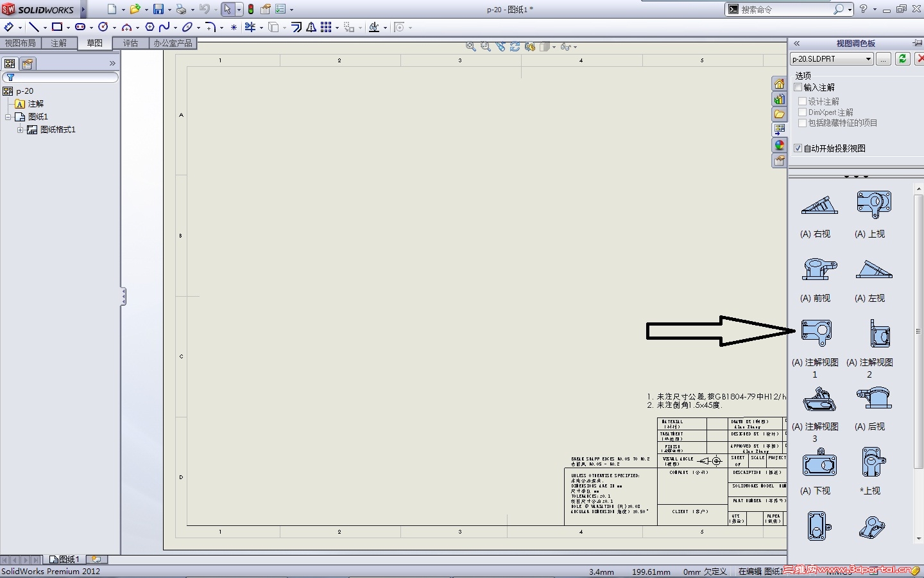This screenshot has width=924, height=578.
Task: Save the drawing with the floppy disk icon
Action: tap(158, 9)
